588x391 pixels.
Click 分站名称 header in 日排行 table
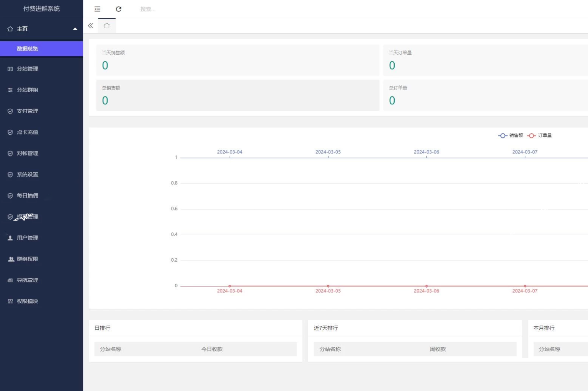[111, 349]
